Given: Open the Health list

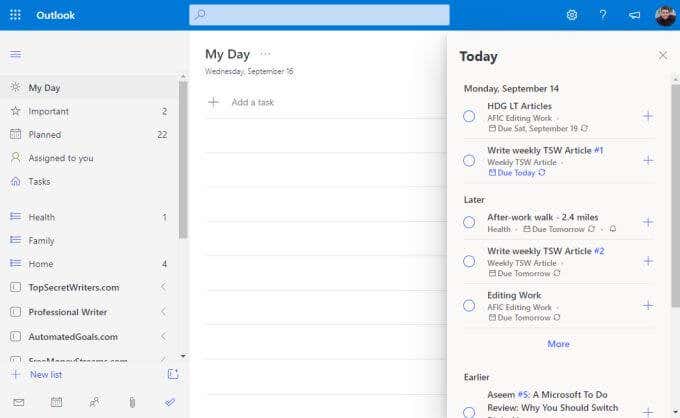Looking at the screenshot, I should click(89, 217).
